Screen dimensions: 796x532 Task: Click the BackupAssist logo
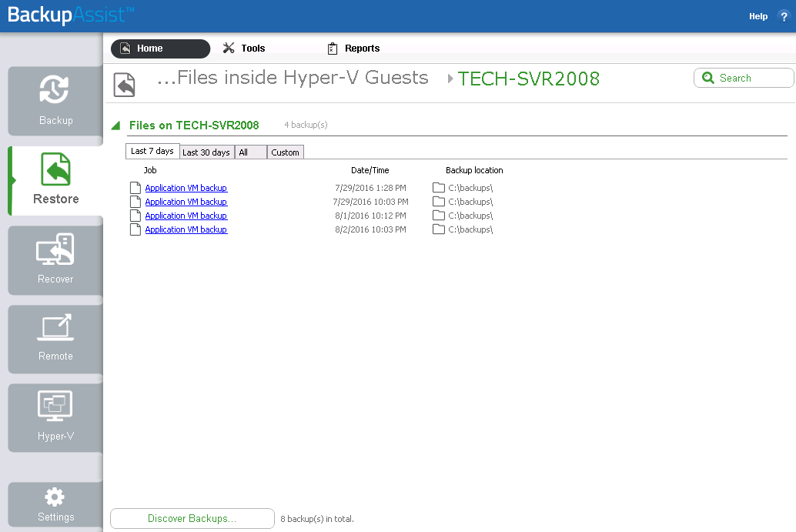point(71,15)
